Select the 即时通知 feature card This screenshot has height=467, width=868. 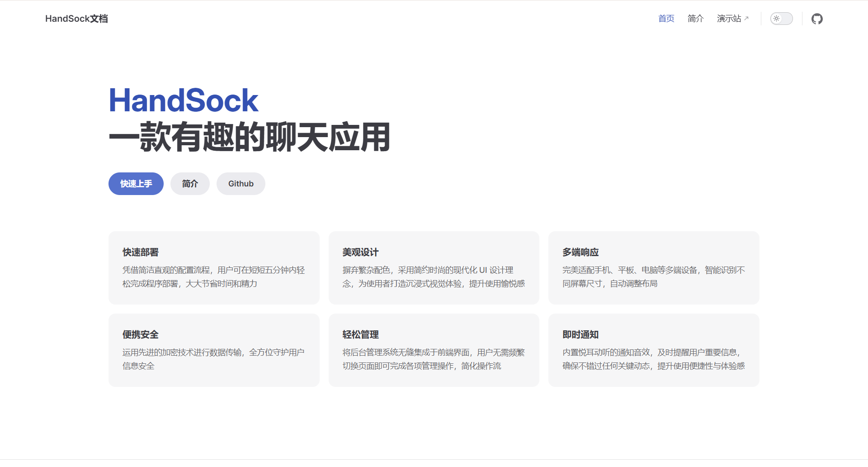tap(654, 350)
